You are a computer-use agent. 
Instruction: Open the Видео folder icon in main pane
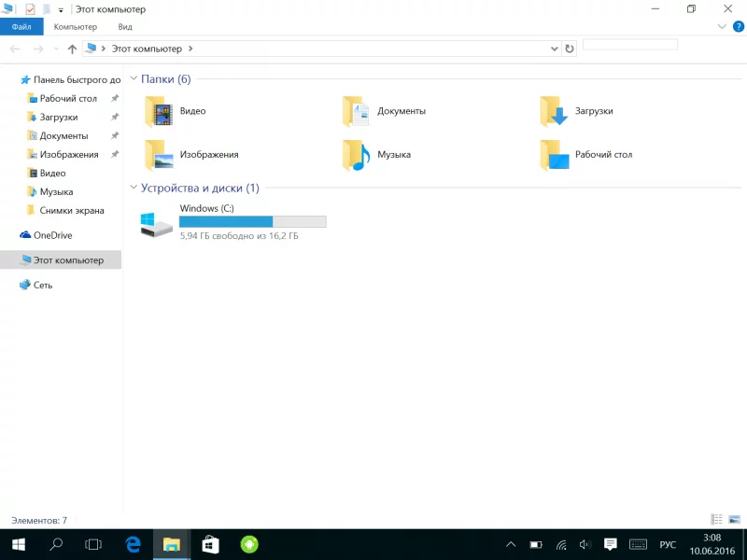click(159, 111)
